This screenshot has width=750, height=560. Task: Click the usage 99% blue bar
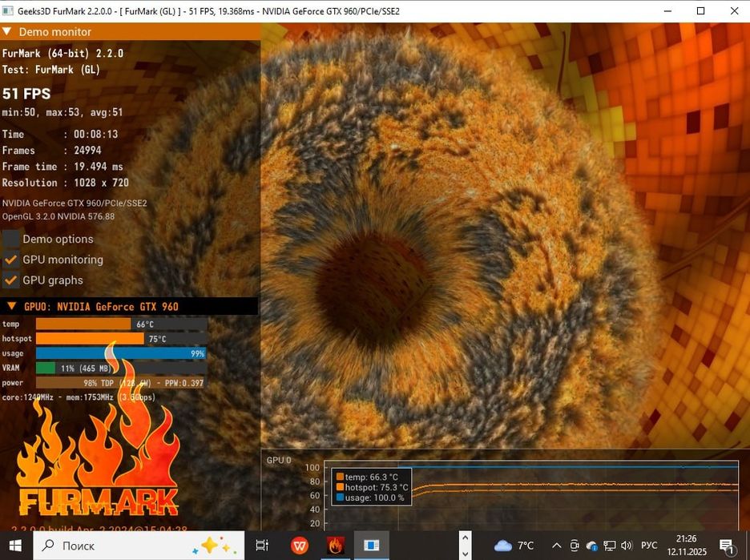pyautogui.click(x=122, y=353)
